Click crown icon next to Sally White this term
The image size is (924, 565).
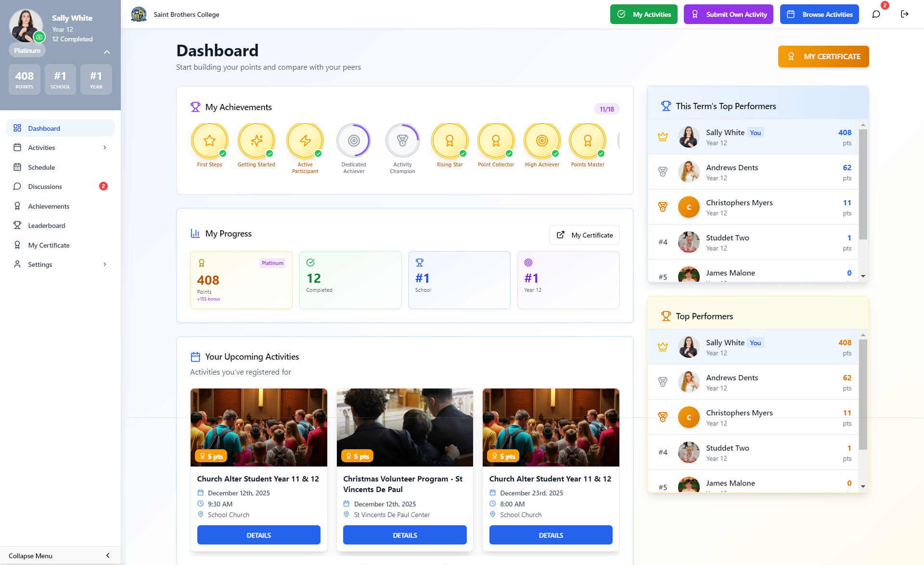tap(663, 137)
